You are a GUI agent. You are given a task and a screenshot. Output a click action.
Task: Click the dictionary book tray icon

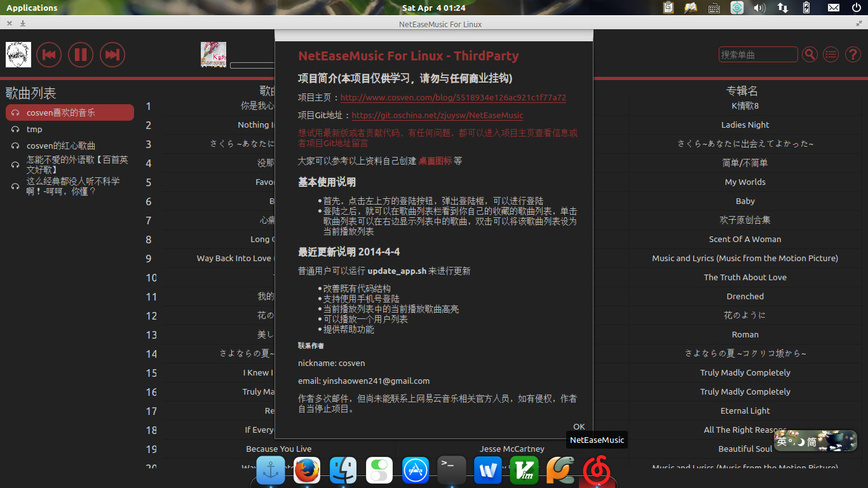[691, 8]
